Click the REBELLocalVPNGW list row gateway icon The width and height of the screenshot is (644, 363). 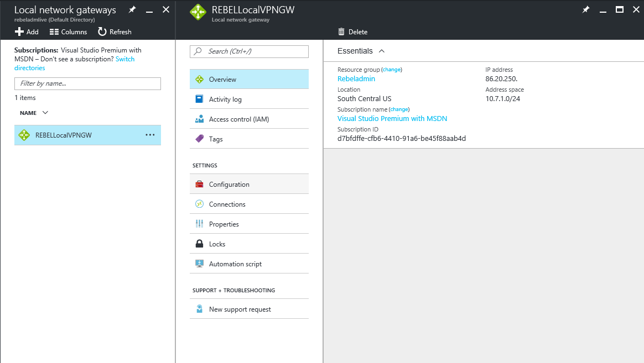(24, 135)
